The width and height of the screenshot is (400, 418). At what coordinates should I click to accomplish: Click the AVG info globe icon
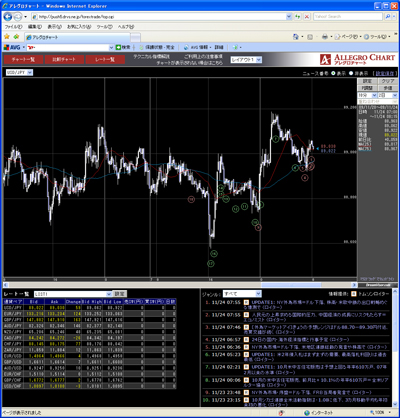186,47
